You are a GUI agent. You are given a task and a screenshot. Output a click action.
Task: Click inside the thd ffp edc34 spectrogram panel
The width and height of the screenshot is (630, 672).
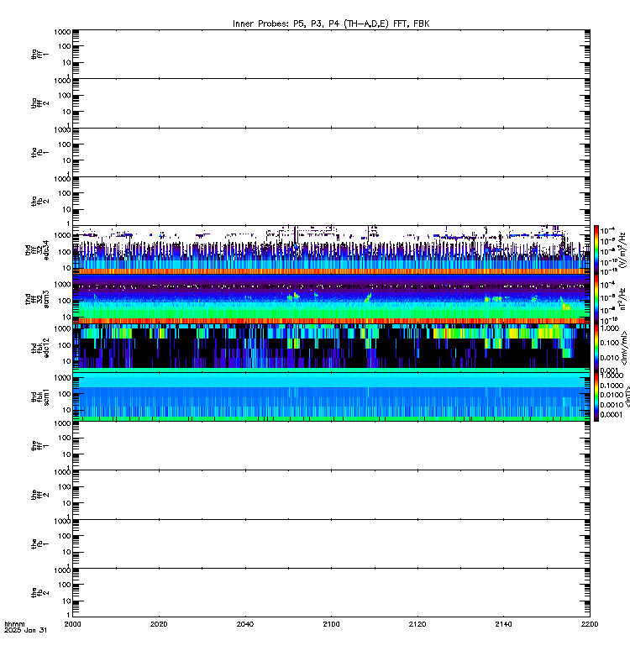coord(331,249)
